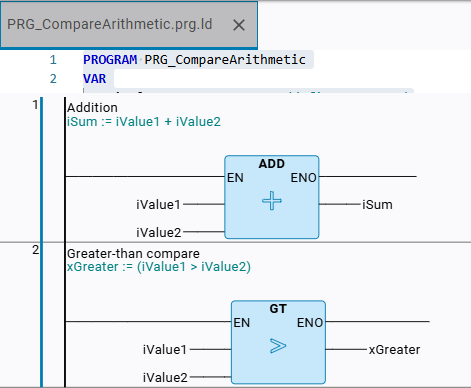
Task: Select iValue1 operand of the GT block
Action: (x=165, y=349)
